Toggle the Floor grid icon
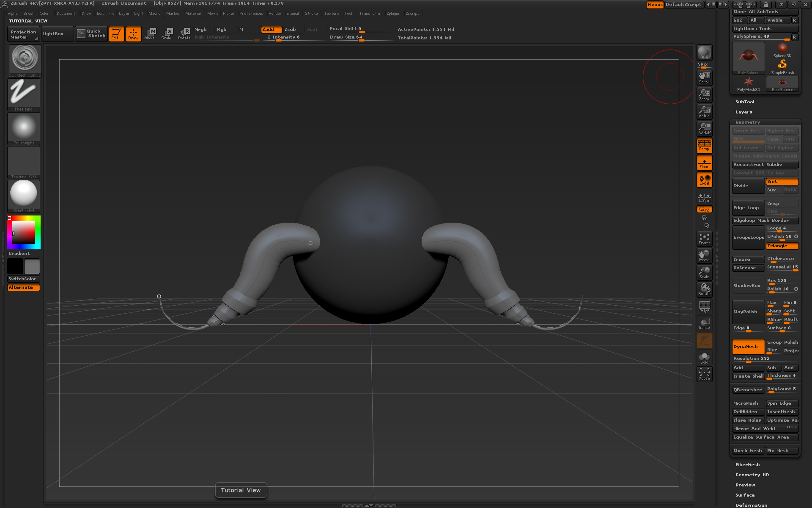The width and height of the screenshot is (812, 508). (x=704, y=163)
